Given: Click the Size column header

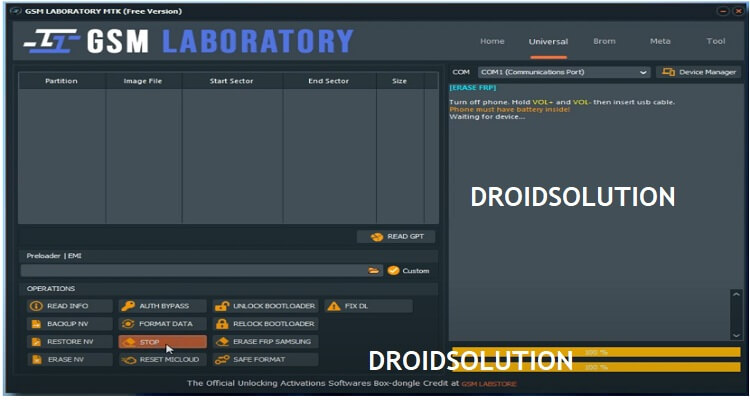Looking at the screenshot, I should coord(399,81).
